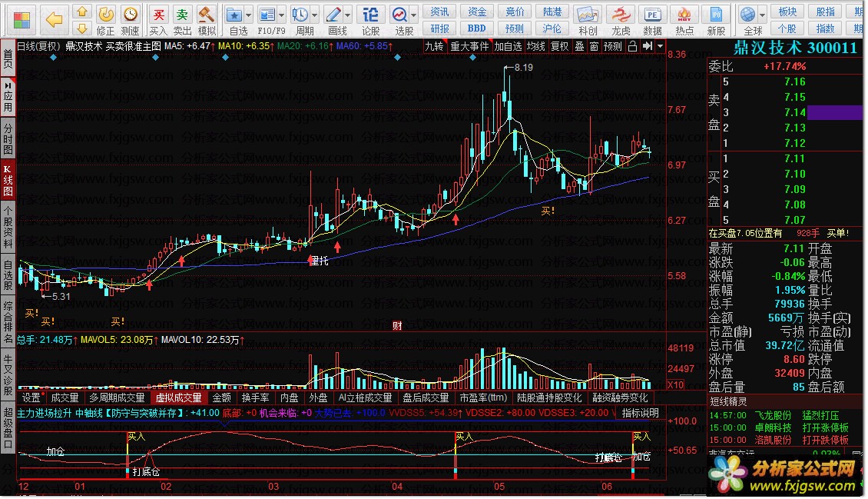Select the 虚拟成交量 tab
The width and height of the screenshot is (868, 499).
[x=178, y=398]
